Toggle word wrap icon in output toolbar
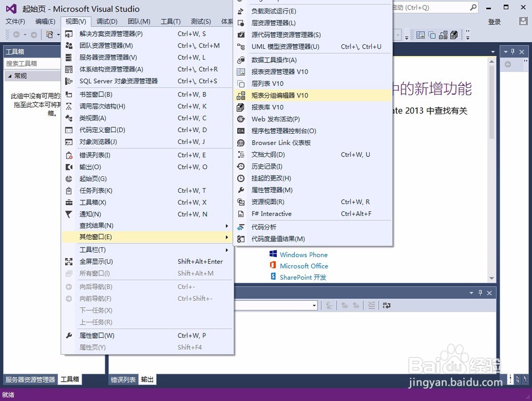Image resolution: width=532 pixels, height=401 pixels. pos(386,306)
